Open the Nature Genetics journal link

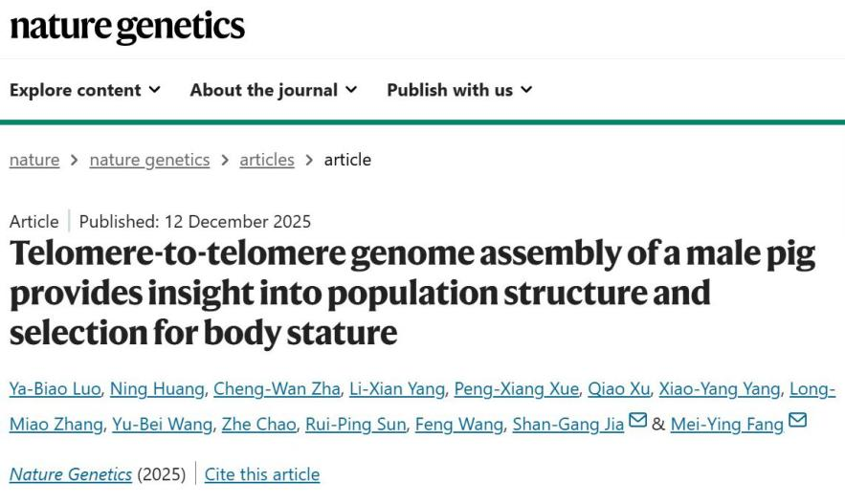pyautogui.click(x=71, y=474)
